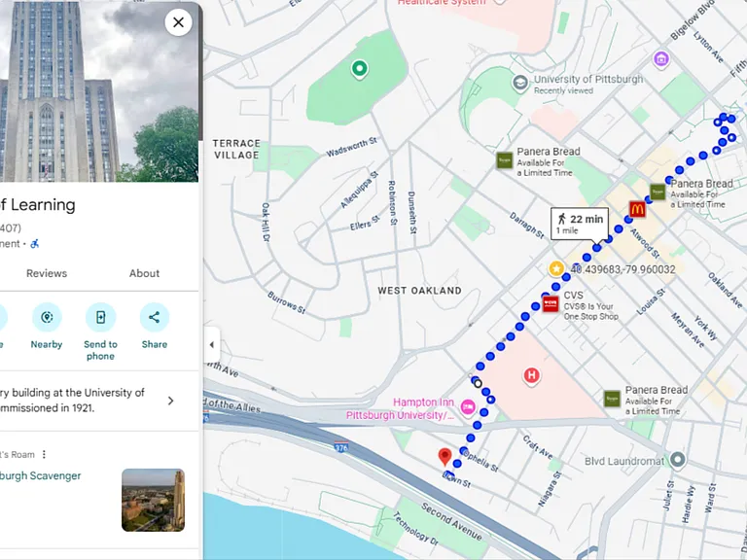Click the University of Pittsburgh label

click(x=588, y=79)
